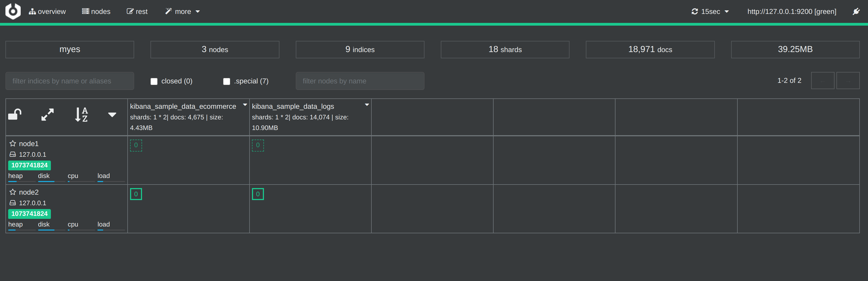868x281 pixels.
Task: Open the more menu
Action: click(183, 11)
